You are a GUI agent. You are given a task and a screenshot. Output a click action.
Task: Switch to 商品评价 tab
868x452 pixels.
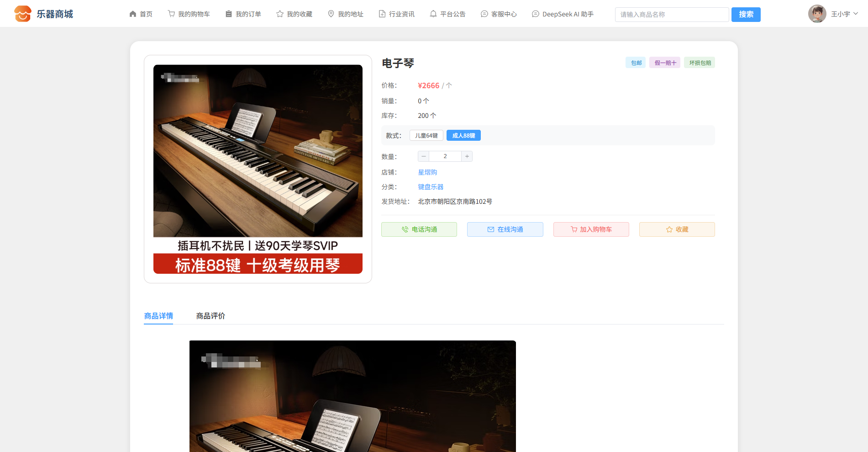pos(210,316)
